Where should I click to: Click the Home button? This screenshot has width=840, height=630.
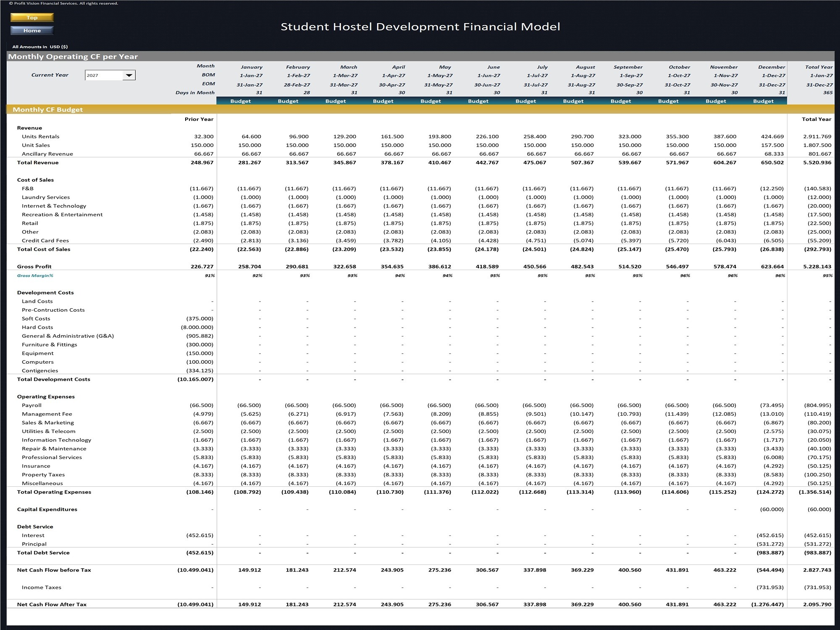pyautogui.click(x=32, y=30)
